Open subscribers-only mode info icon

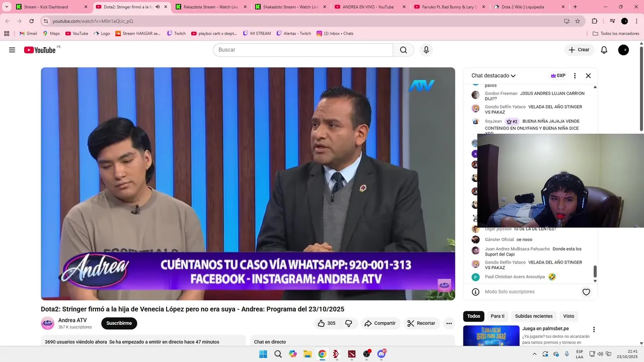click(x=475, y=292)
